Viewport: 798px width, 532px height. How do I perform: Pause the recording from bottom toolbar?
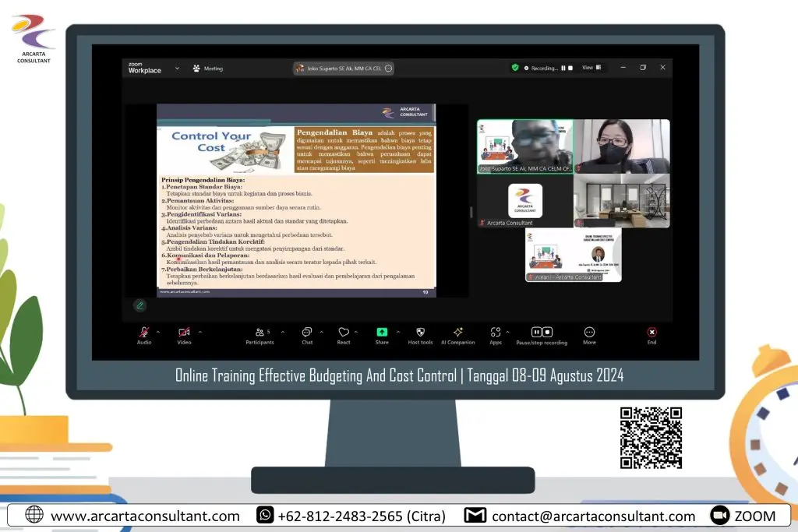pyautogui.click(x=536, y=333)
